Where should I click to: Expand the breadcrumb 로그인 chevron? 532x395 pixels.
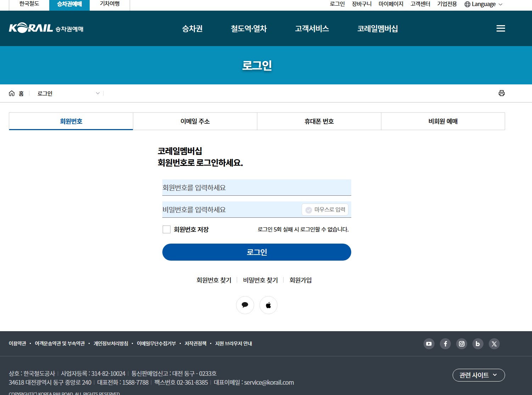(x=97, y=93)
